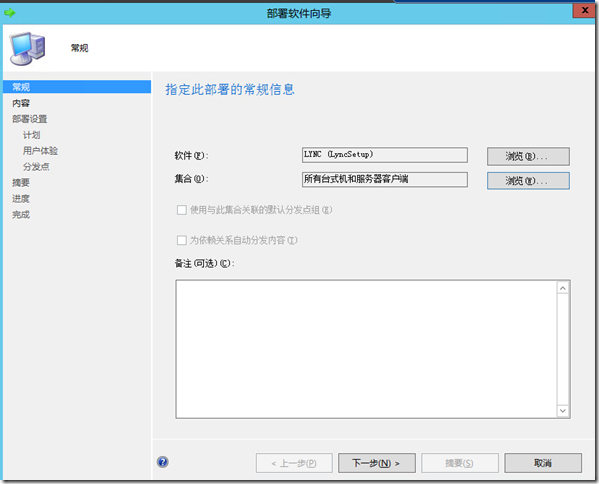The width and height of the screenshot is (599, 484).
Task: Click inside the 备注(可选) comments box
Action: tap(366, 349)
